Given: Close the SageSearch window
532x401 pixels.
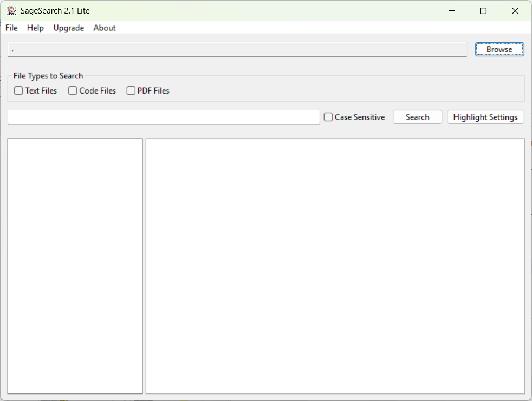Looking at the screenshot, I should point(515,10).
